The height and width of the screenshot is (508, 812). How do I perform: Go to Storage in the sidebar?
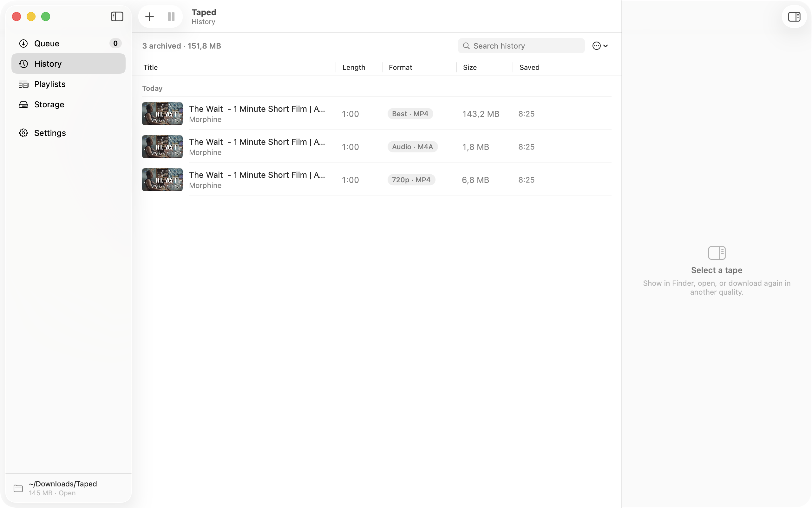[x=69, y=104]
